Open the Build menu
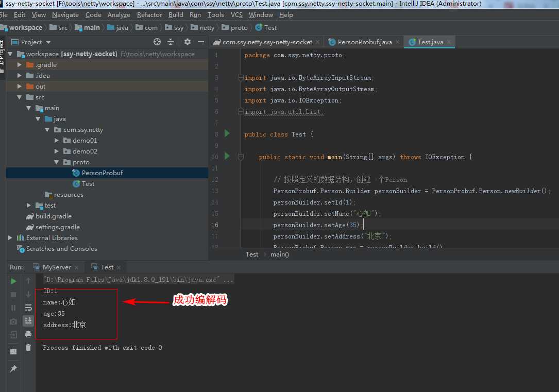The height and width of the screenshot is (392, 559). pyautogui.click(x=176, y=15)
